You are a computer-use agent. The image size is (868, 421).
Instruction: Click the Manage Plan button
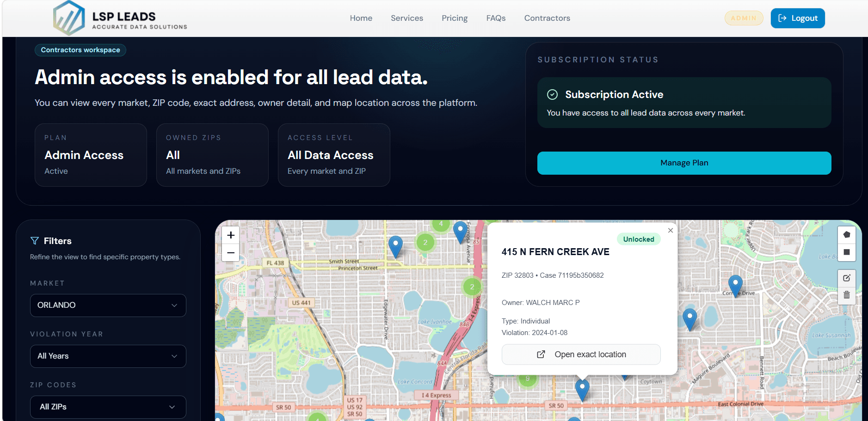684,163
